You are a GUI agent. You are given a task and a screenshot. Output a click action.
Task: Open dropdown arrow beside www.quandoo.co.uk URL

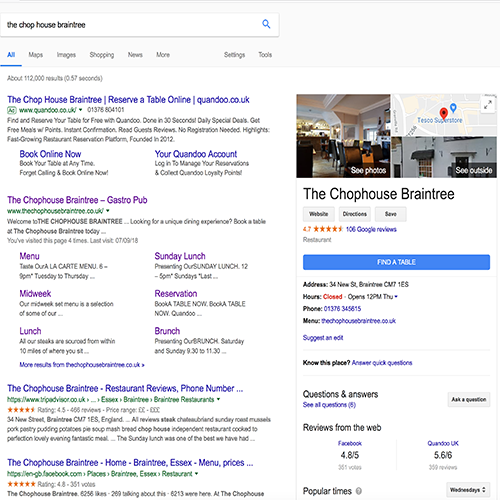coord(80,110)
